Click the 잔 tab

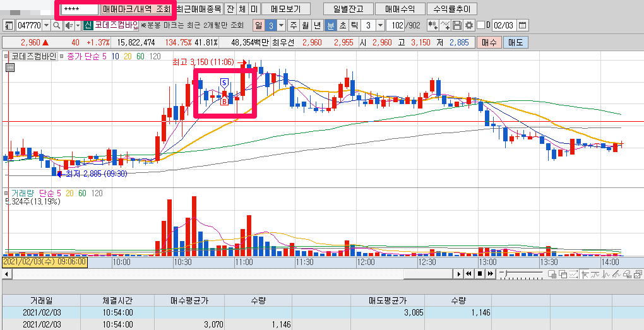(x=230, y=9)
